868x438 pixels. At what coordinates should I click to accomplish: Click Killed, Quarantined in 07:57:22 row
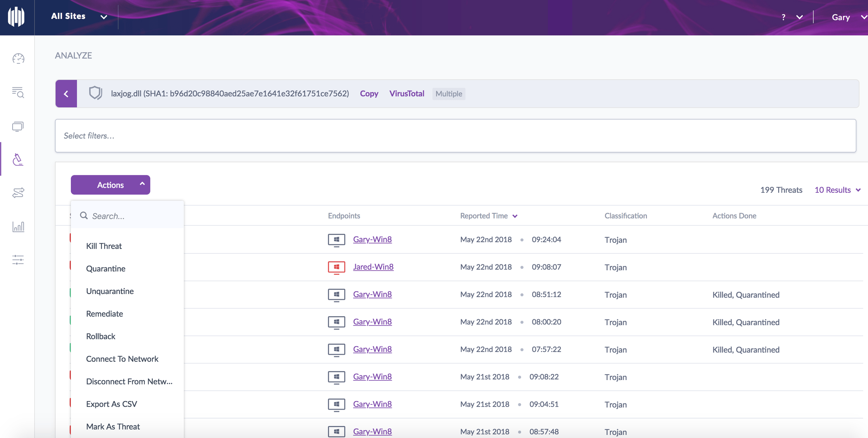point(746,350)
